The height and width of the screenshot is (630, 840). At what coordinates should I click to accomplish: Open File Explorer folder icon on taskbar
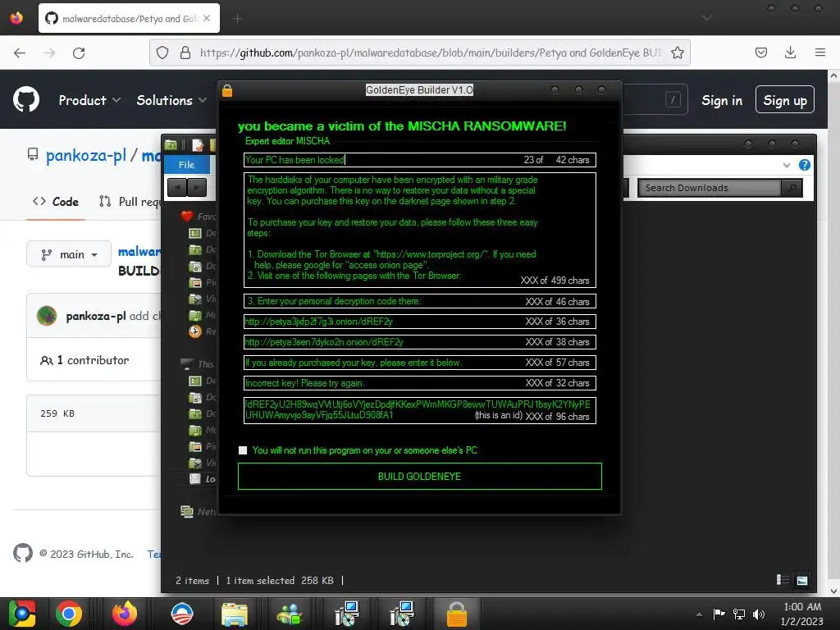click(235, 614)
